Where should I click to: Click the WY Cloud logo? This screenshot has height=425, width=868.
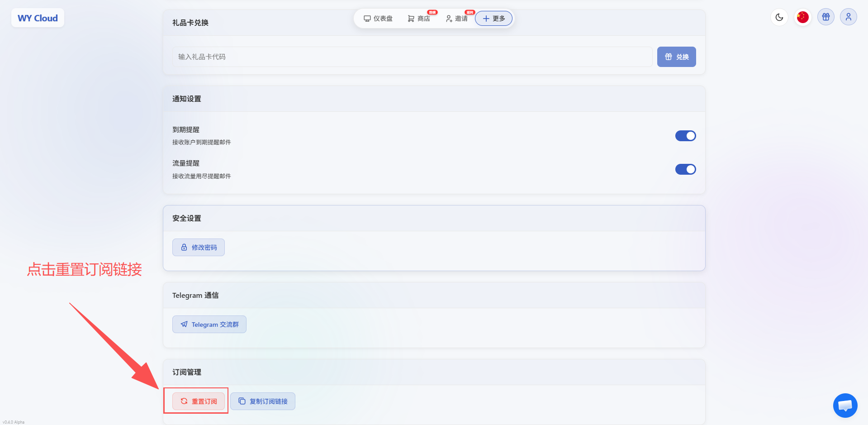pyautogui.click(x=38, y=18)
